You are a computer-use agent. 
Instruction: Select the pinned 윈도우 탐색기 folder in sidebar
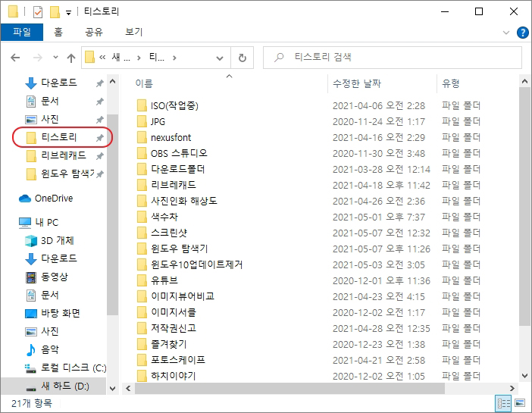67,174
